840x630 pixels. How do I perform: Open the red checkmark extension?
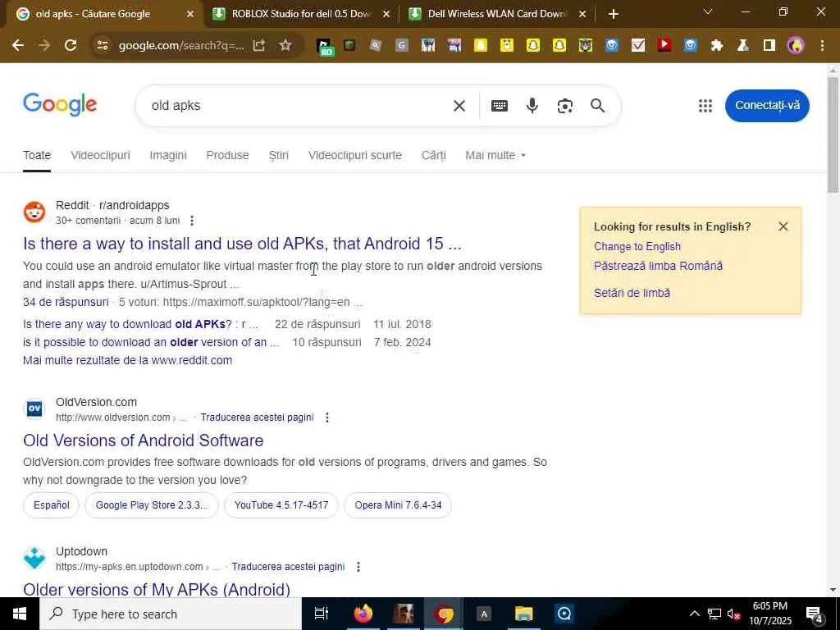pos(638,46)
